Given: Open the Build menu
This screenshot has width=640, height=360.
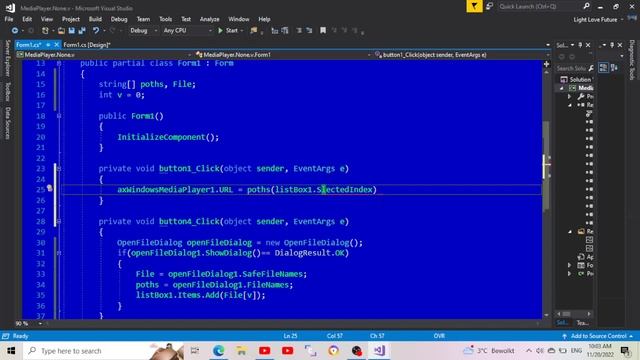Looking at the screenshot, I should (95, 19).
